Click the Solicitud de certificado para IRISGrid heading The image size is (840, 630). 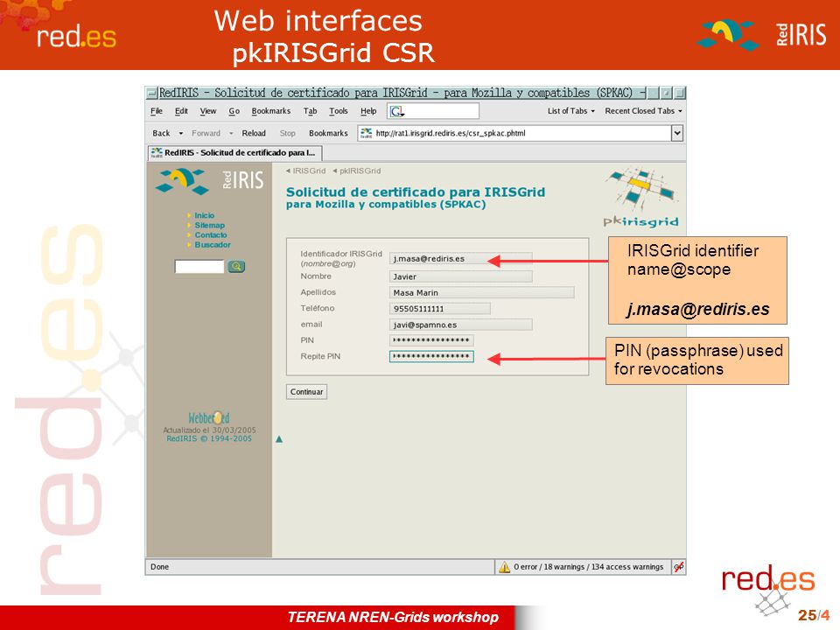click(x=416, y=192)
